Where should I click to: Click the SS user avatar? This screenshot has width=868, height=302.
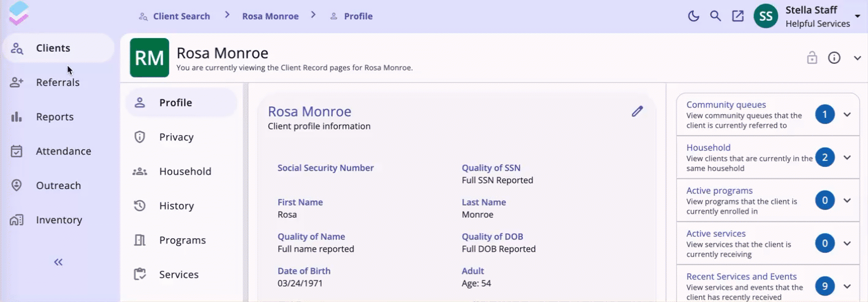[766, 17]
